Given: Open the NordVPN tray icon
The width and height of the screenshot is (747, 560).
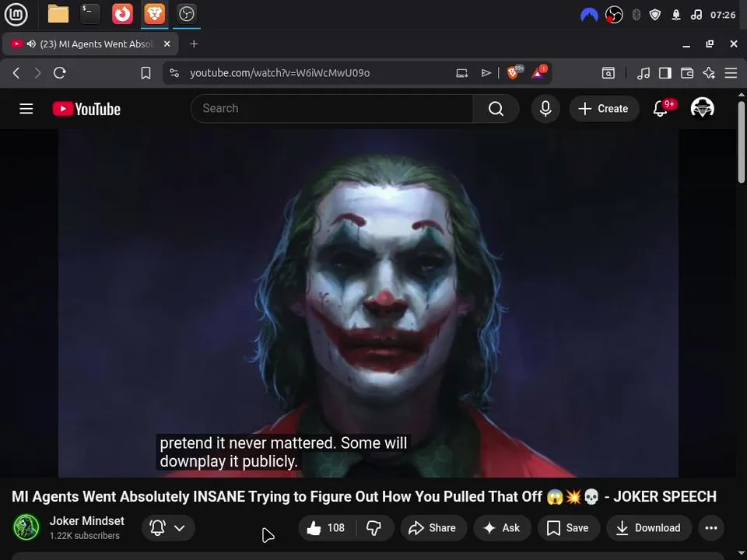Looking at the screenshot, I should click(589, 16).
